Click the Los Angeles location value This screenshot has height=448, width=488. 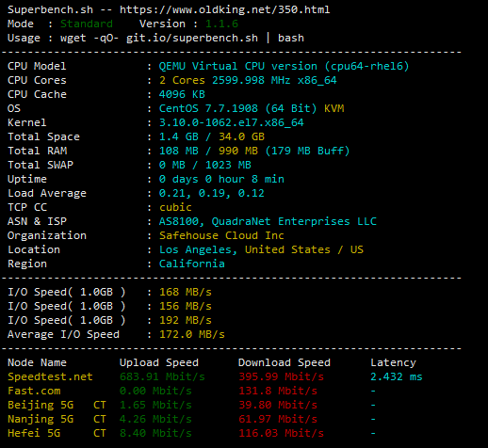click(x=261, y=249)
